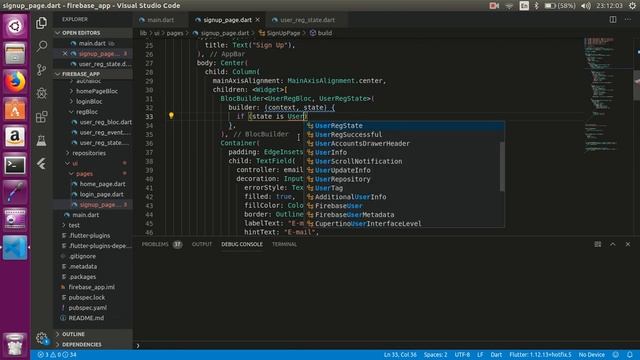Open user_reg_bloc.dart in explorer
The image size is (640, 360).
click(x=105, y=122)
